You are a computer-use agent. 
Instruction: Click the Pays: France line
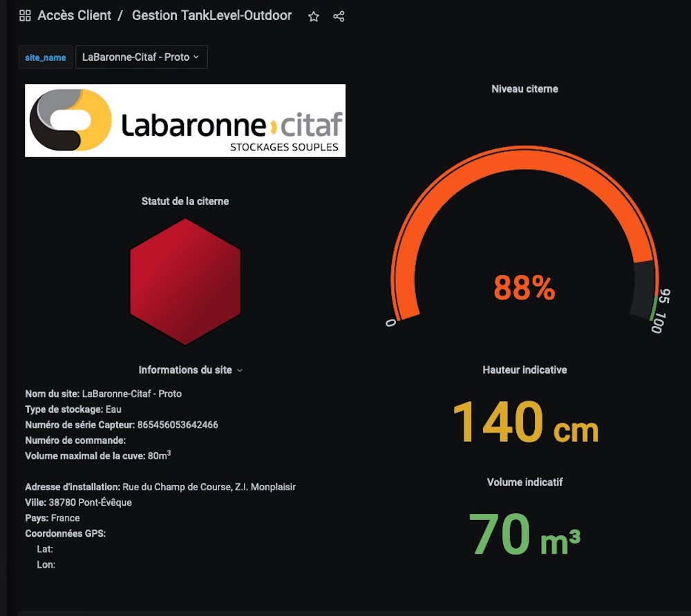click(53, 518)
